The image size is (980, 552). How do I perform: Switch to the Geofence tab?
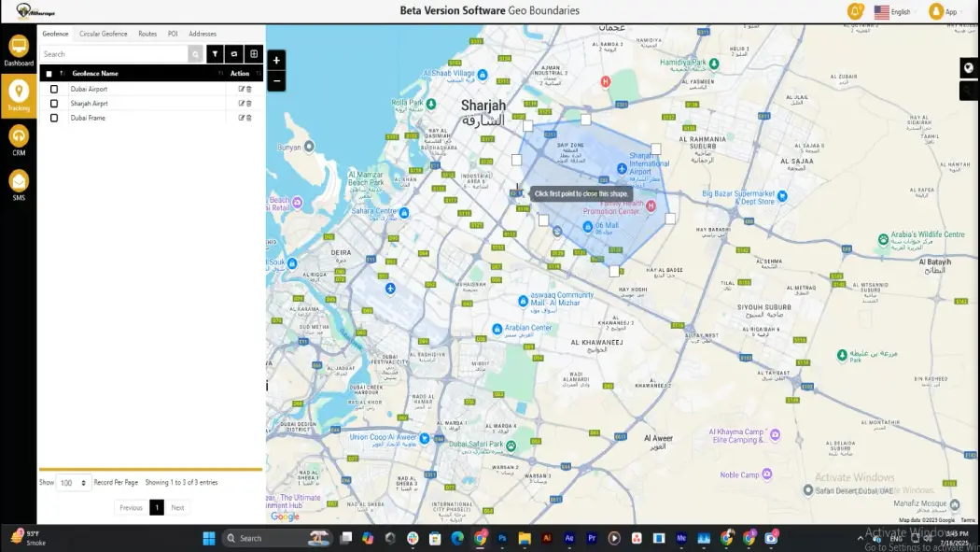click(56, 34)
